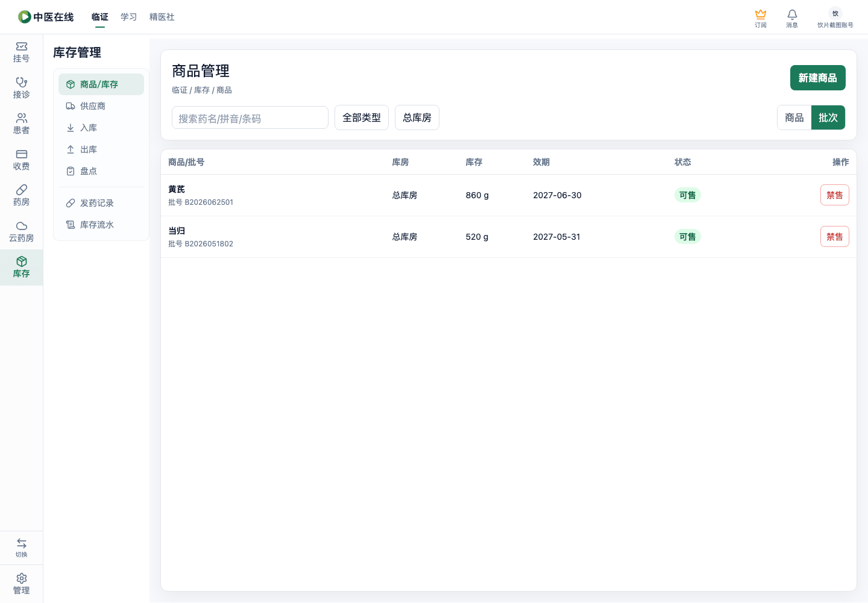This screenshot has height=603, width=868.
Task: Click expiry date 2027-06-30
Action: [558, 195]
